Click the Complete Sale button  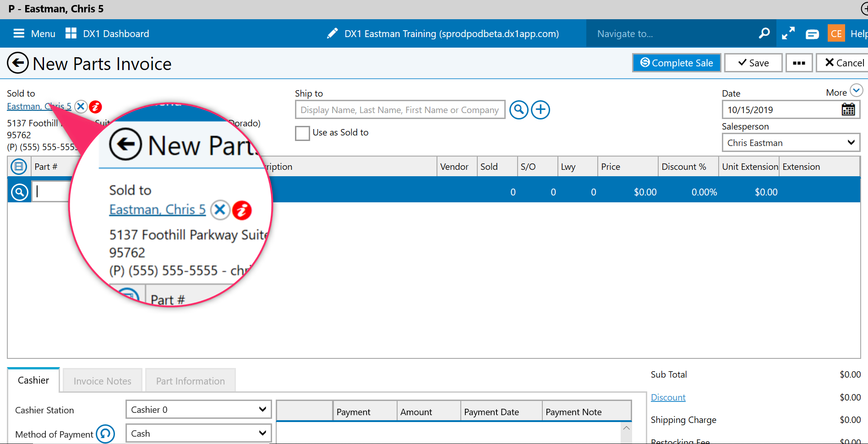[x=677, y=63]
